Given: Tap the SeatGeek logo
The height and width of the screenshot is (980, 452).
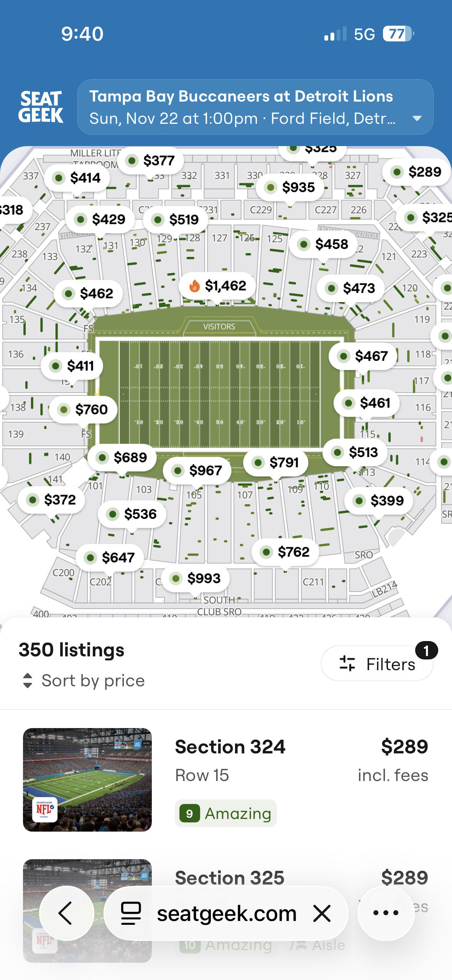Looking at the screenshot, I should click(x=41, y=107).
